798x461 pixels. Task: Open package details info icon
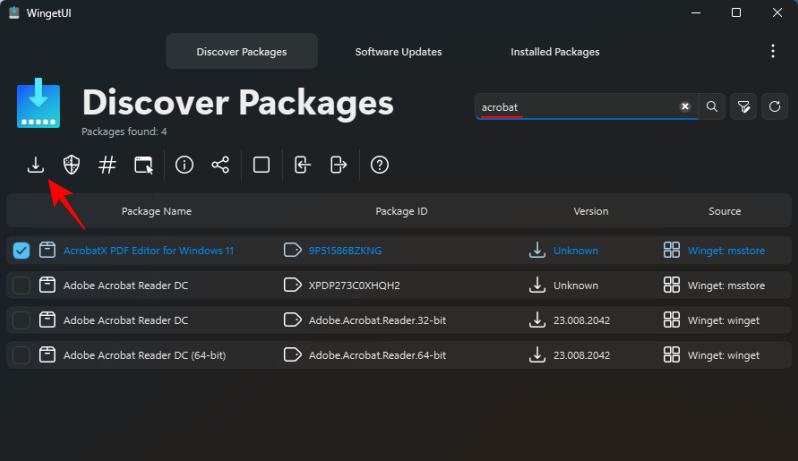tap(184, 165)
